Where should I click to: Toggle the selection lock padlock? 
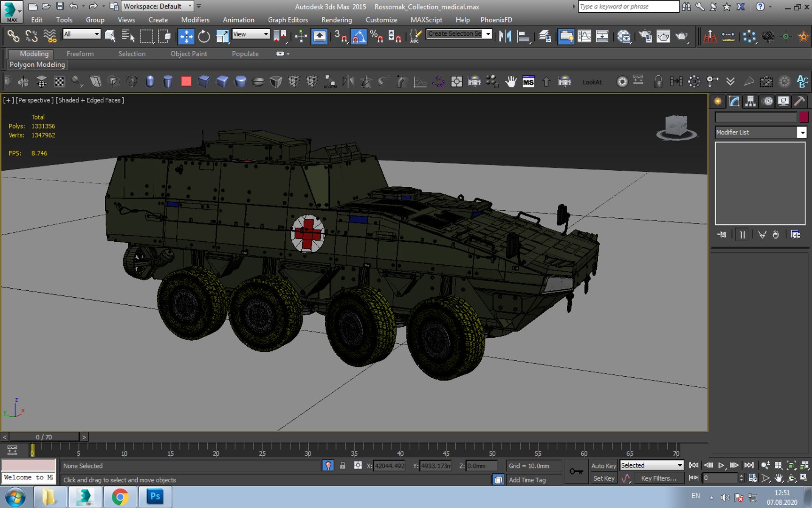coord(343,466)
